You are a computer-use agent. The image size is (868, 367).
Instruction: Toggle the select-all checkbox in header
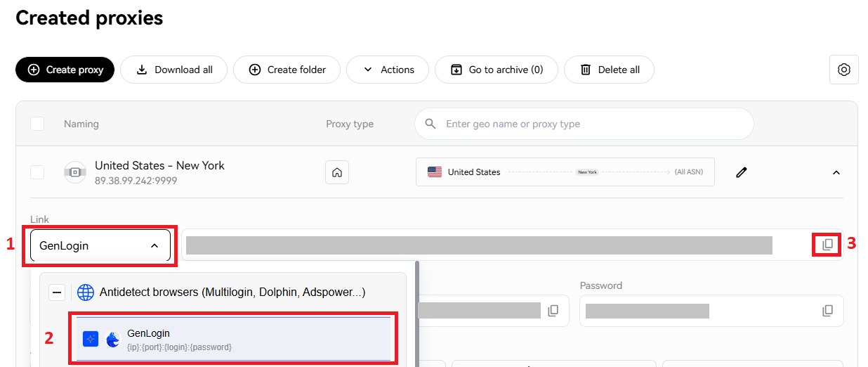[x=37, y=124]
